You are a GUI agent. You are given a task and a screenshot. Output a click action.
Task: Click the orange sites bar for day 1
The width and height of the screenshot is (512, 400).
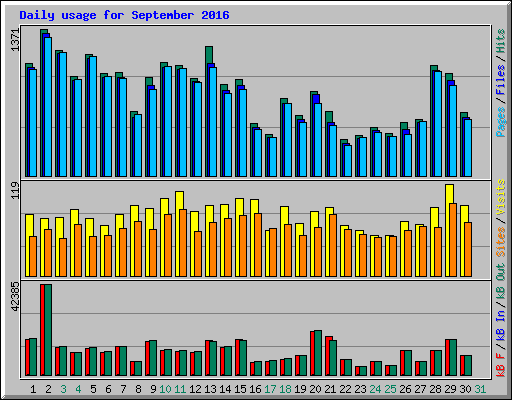[x=33, y=257]
